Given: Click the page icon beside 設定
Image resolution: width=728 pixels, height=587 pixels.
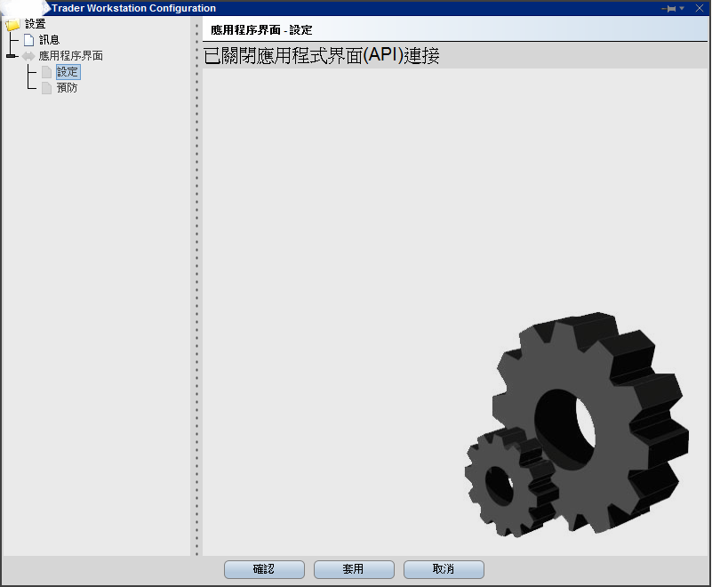Looking at the screenshot, I should tap(46, 72).
